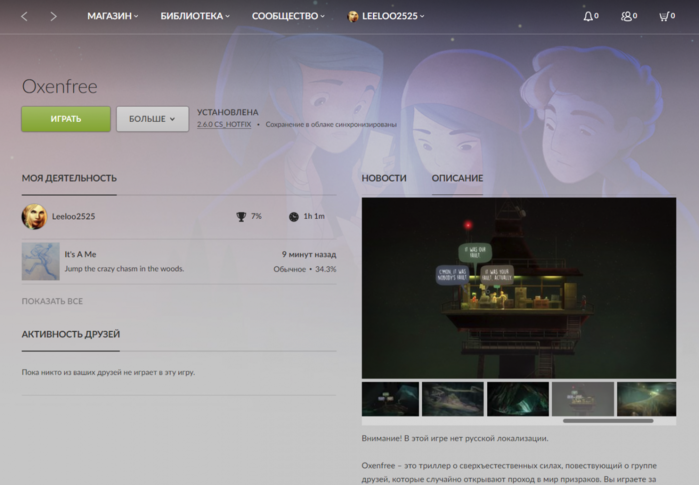
Task: Click the УСТАНОВЛЕНА status label
Action: [227, 112]
